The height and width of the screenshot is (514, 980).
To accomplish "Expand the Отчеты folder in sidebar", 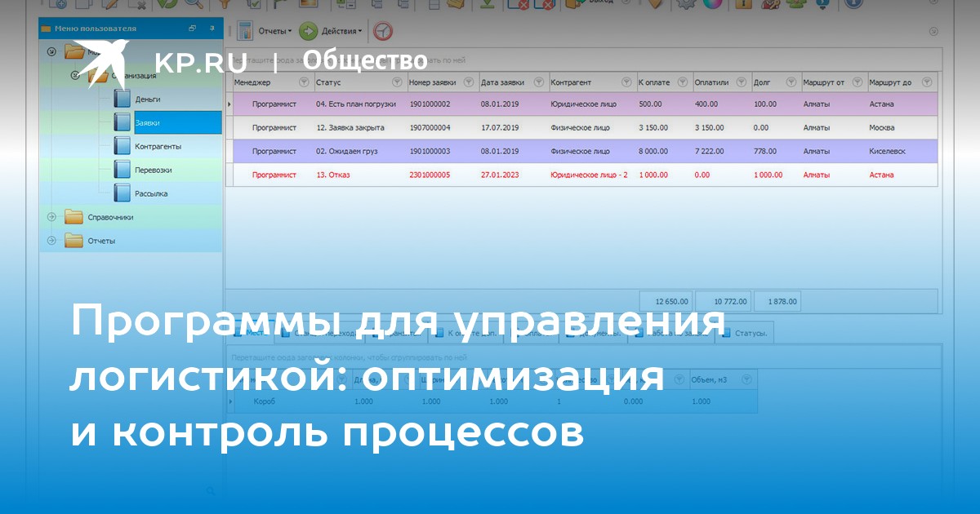I will pos(52,241).
